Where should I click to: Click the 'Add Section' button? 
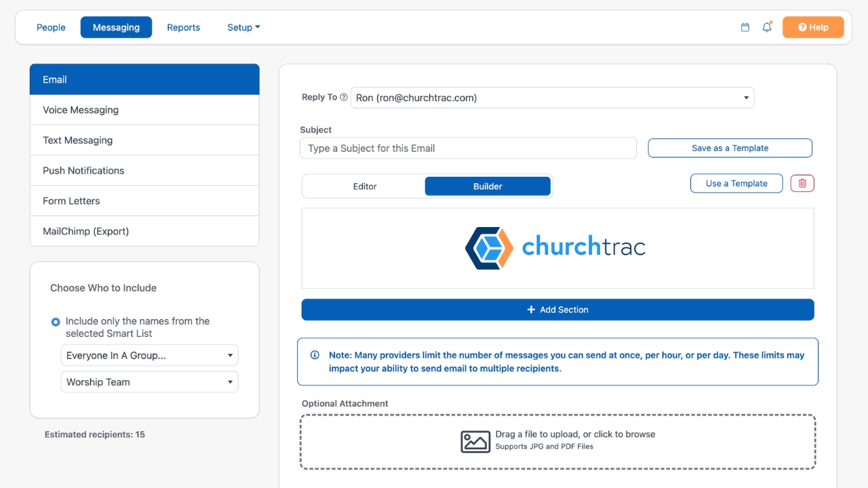557,310
